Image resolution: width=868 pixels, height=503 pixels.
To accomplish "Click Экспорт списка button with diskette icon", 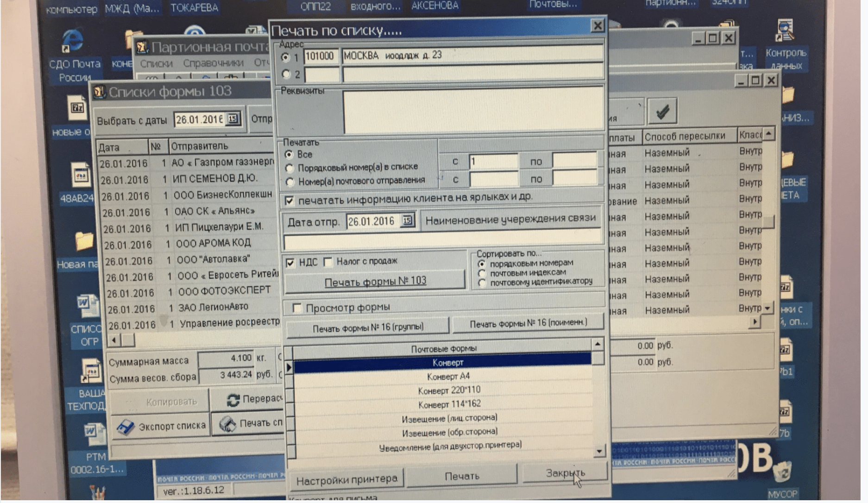I will tap(160, 426).
